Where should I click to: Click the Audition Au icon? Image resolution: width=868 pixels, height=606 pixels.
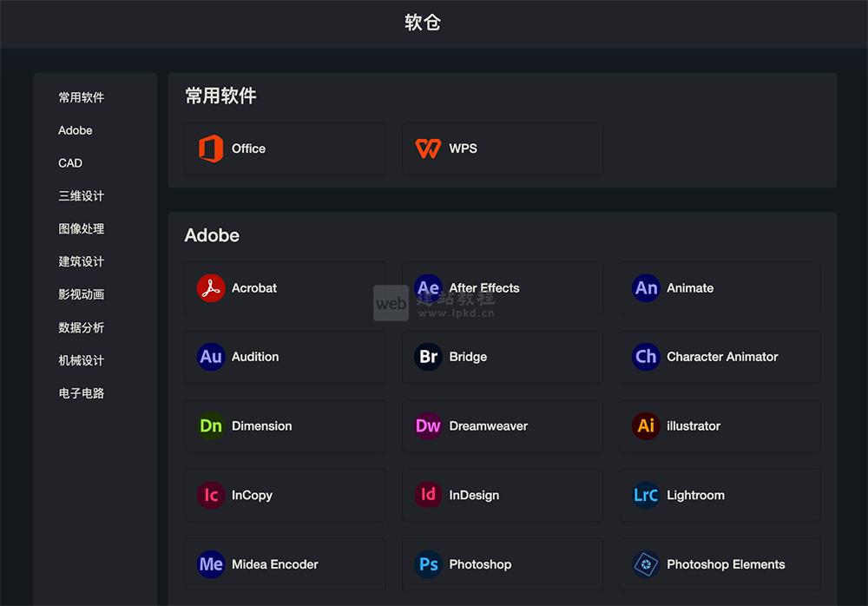pyautogui.click(x=211, y=357)
